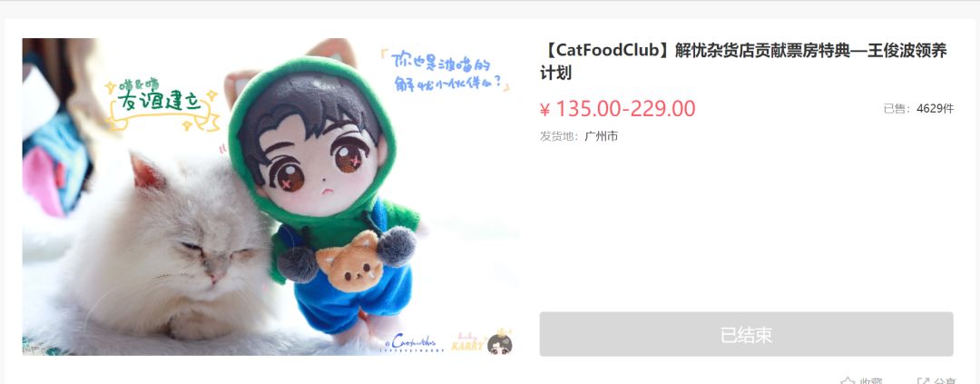980x384 pixels.
Task: Click the blue handwritten caption in the photo
Action: (x=445, y=72)
